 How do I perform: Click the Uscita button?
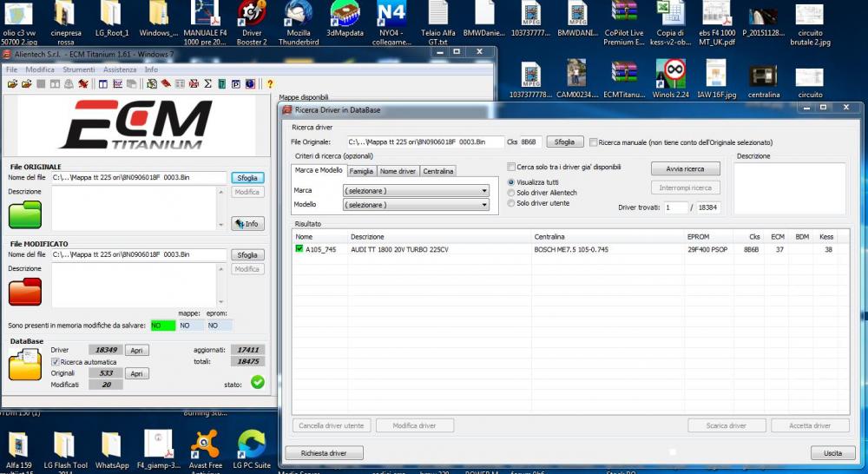(x=832, y=453)
